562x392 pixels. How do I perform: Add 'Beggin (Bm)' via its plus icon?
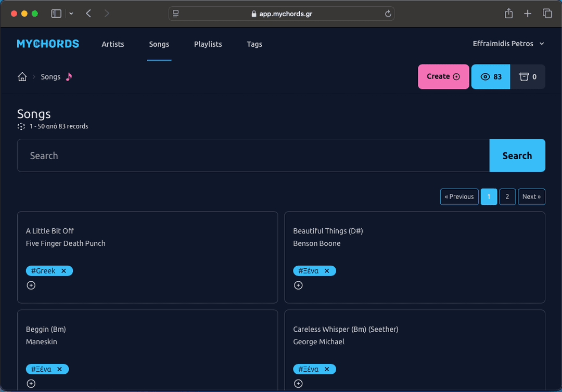(31, 383)
